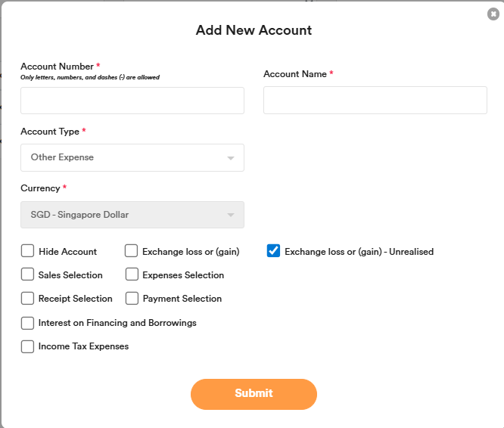Tick Interest on Financing and Borrowings
The height and width of the screenshot is (428, 504).
click(x=28, y=323)
